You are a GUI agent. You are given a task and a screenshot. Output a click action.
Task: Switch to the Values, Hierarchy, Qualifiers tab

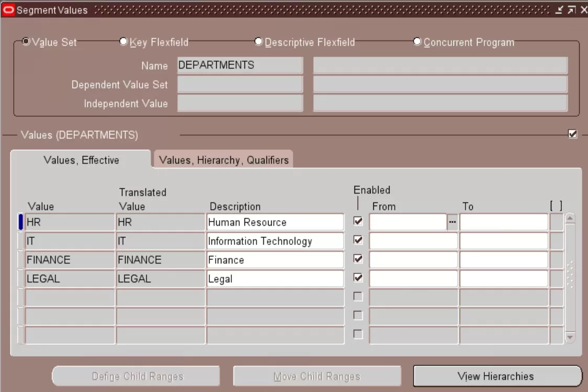click(x=223, y=160)
